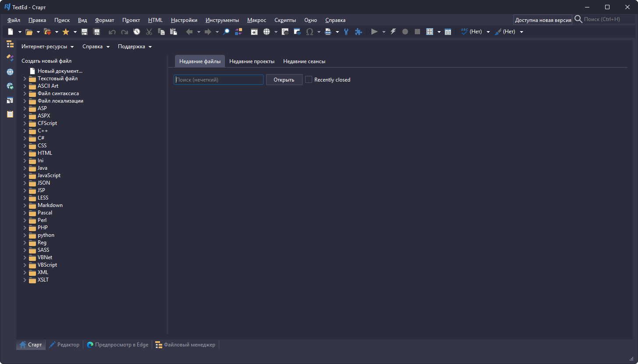Open the Поддержка dropdown menu

click(x=135, y=46)
